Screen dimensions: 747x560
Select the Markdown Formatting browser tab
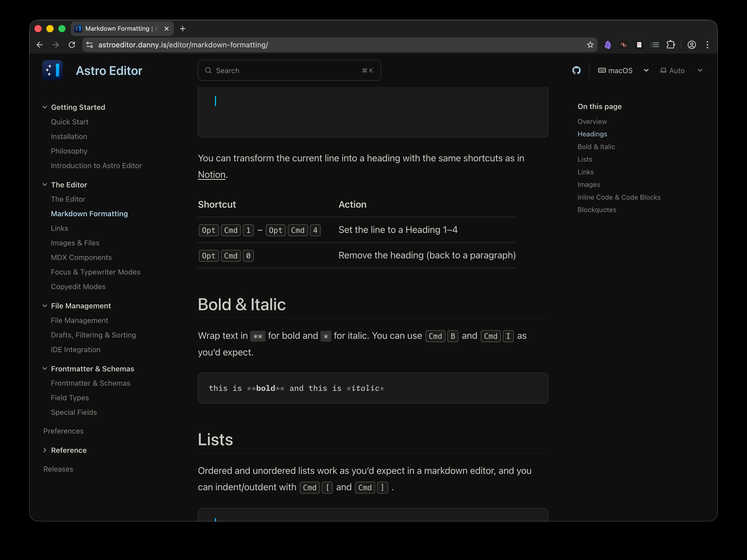point(122,29)
